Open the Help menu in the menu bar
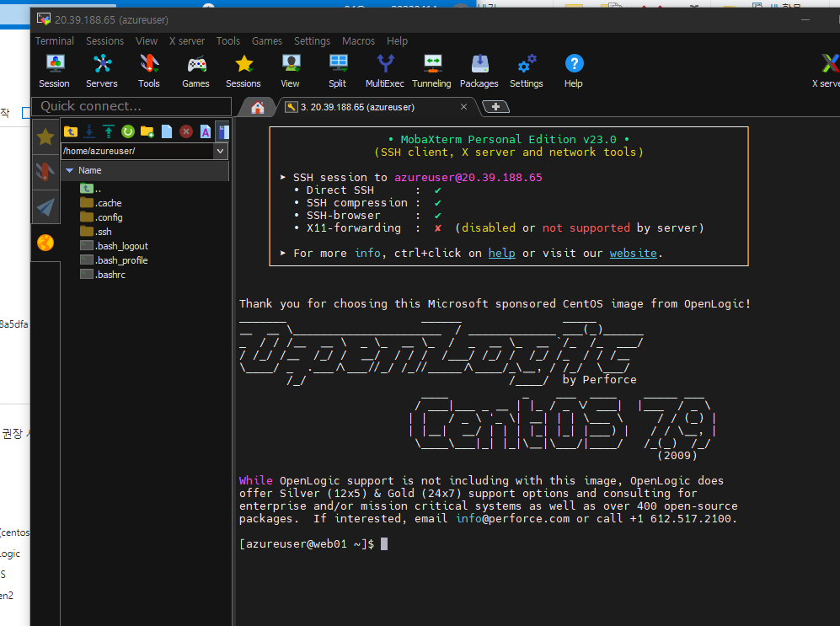 tap(398, 40)
